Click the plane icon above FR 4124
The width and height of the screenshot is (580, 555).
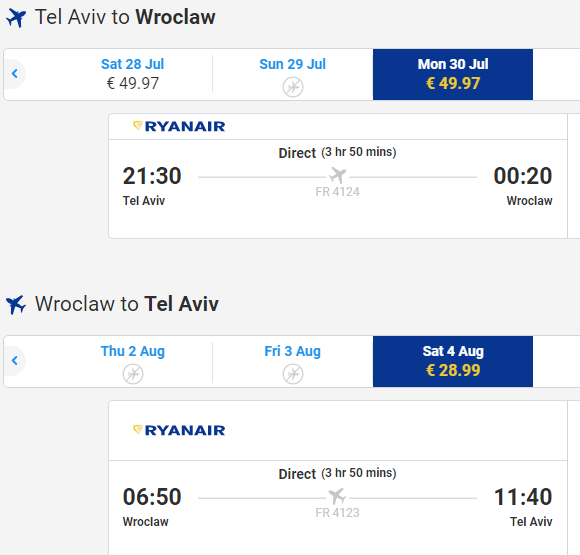point(337,175)
